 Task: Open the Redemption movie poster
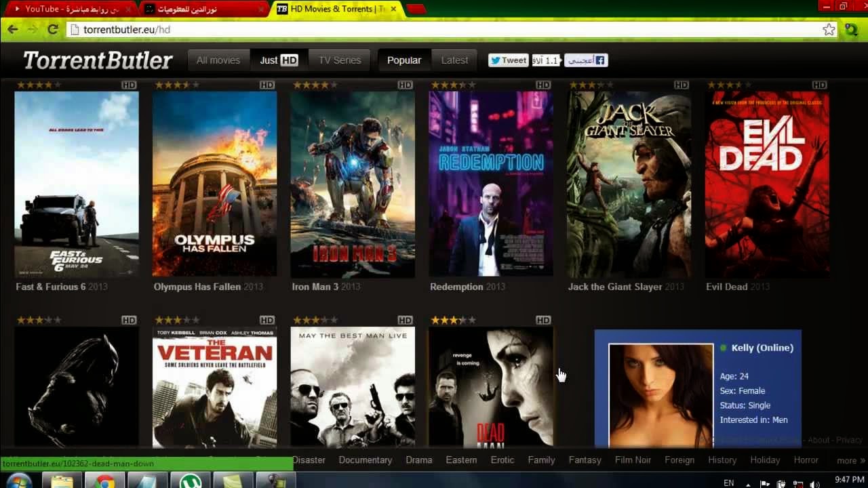coord(491,184)
